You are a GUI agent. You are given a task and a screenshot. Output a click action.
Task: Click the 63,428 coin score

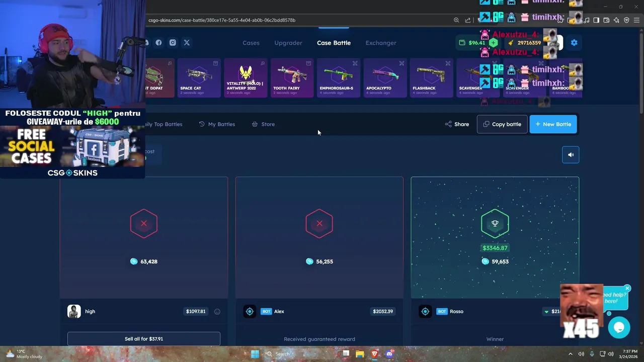coord(144,261)
